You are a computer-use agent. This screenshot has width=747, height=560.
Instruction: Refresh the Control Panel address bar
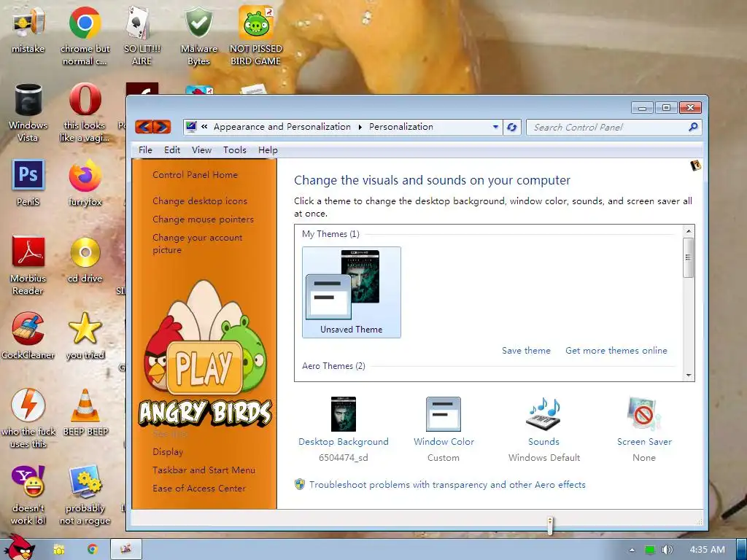click(x=511, y=127)
